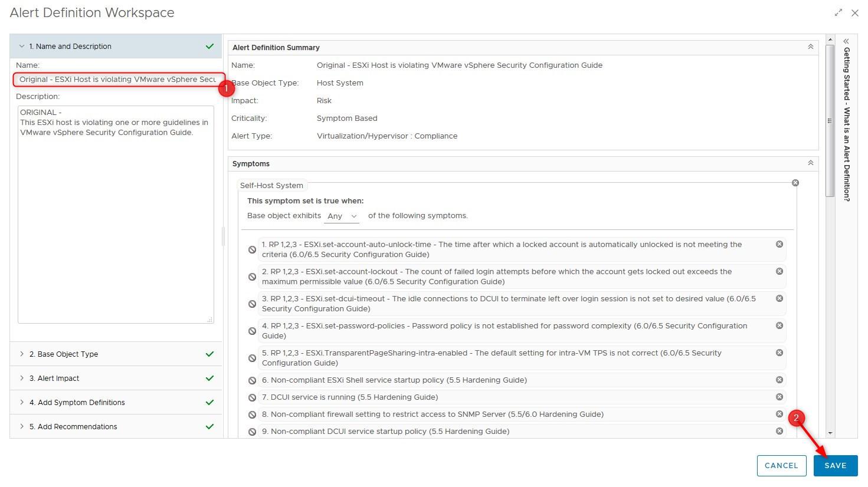The image size is (868, 487).
Task: Click the alert Name input field
Action: tap(119, 79)
